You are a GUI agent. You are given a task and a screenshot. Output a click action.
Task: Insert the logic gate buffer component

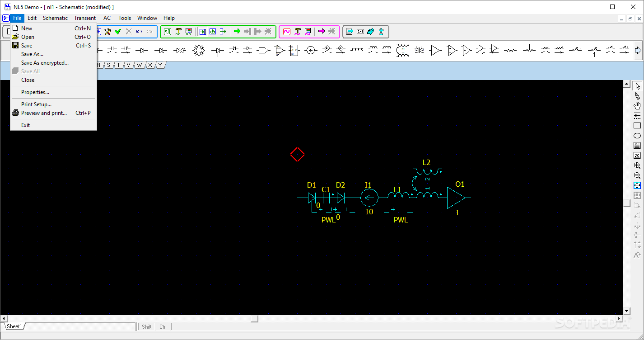click(263, 50)
